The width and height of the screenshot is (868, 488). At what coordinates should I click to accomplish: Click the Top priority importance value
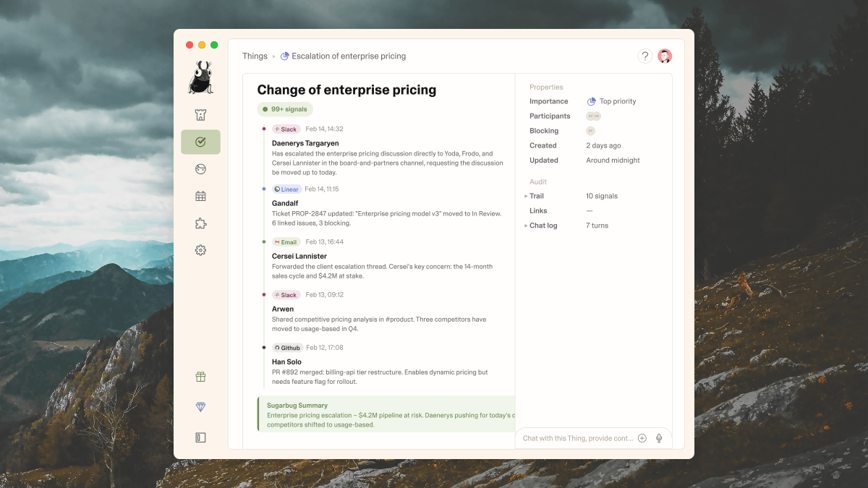(x=618, y=102)
